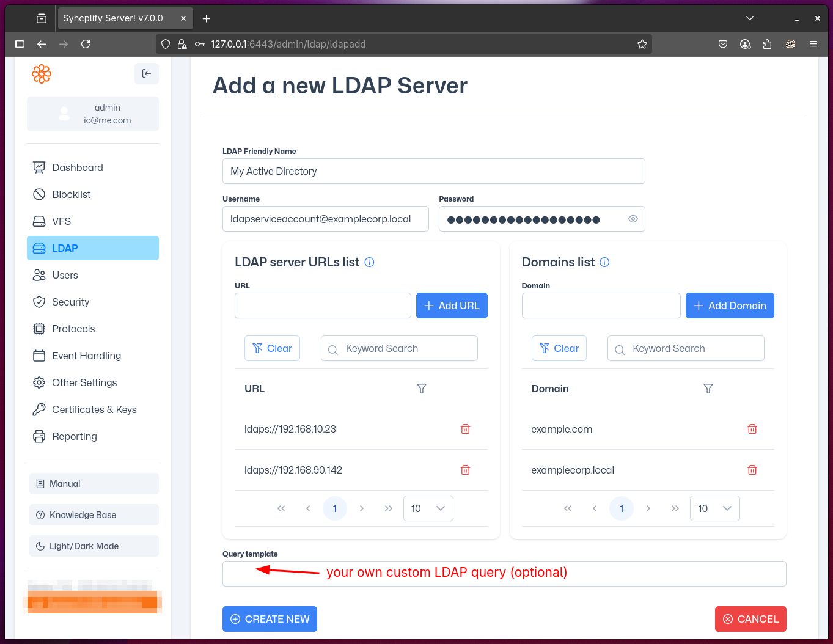The width and height of the screenshot is (833, 644).
Task: Navigate to Security settings
Action: pos(93,302)
